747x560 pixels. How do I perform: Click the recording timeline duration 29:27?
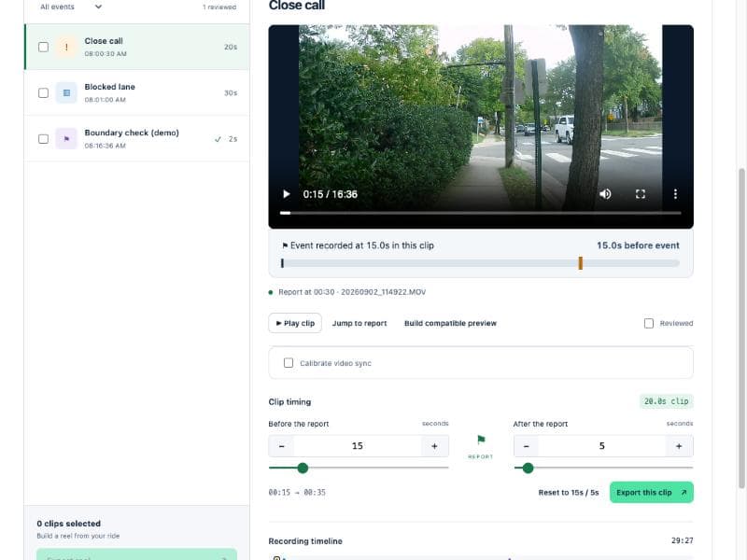[x=683, y=540]
